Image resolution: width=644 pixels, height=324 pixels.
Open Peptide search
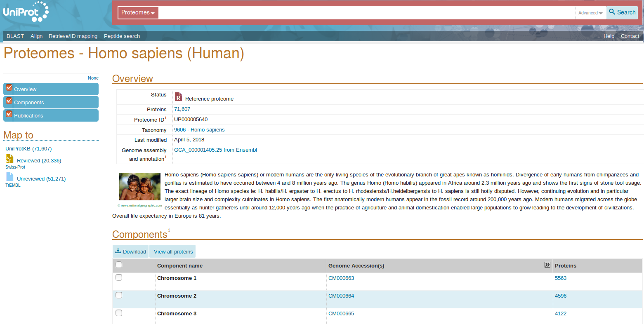tap(122, 36)
